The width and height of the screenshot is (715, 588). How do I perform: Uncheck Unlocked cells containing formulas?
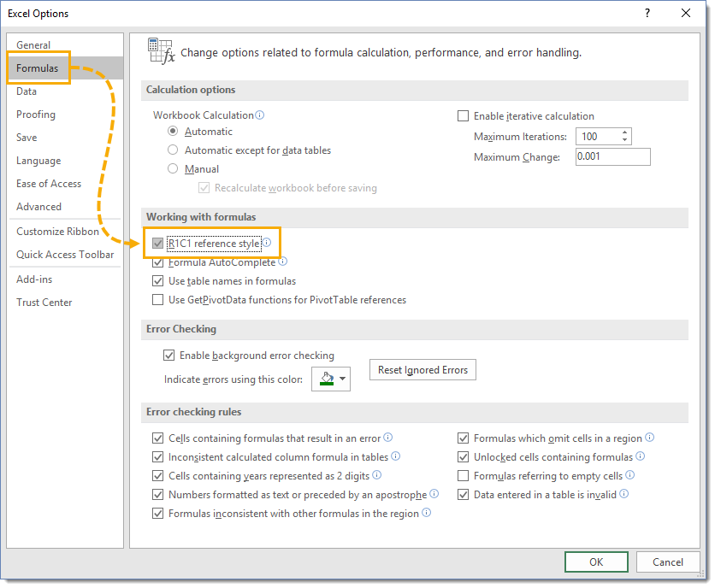click(463, 456)
